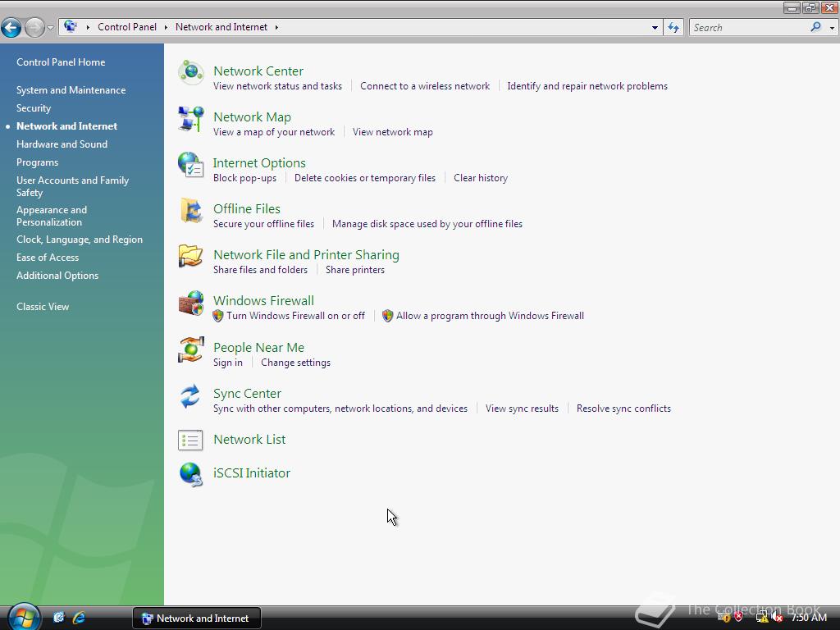This screenshot has height=630, width=840.
Task: Click the Network File and Printer Sharing folder icon
Action: (190, 256)
